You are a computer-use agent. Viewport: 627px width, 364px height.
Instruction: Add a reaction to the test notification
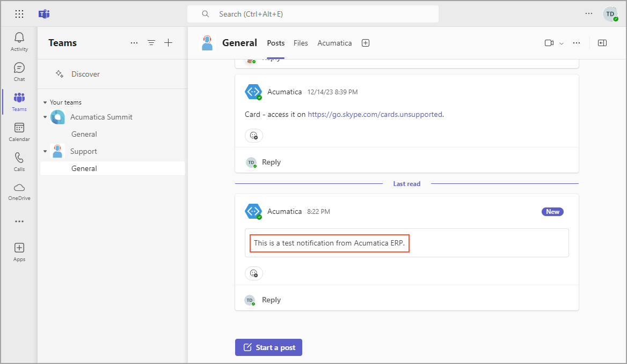point(254,273)
